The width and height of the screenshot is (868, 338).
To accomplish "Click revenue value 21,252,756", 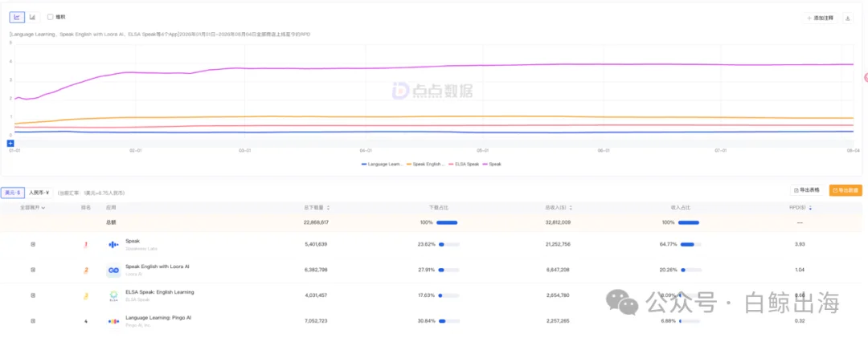I will coord(558,244).
